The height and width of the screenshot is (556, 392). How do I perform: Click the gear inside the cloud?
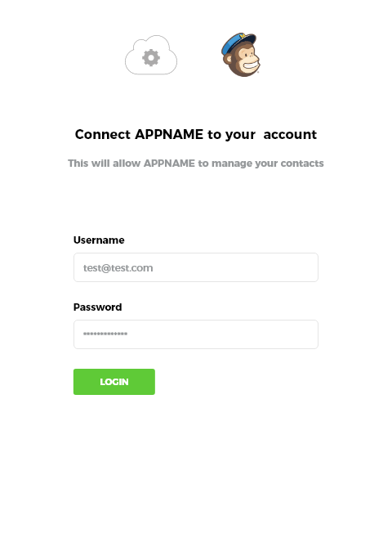(151, 58)
